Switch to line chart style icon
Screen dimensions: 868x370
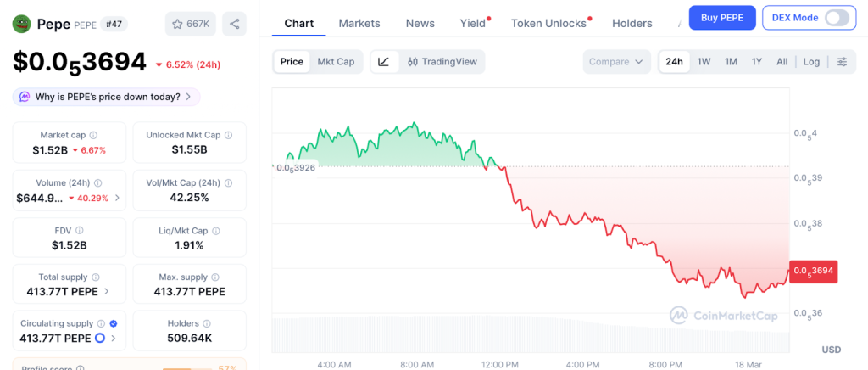tap(384, 62)
